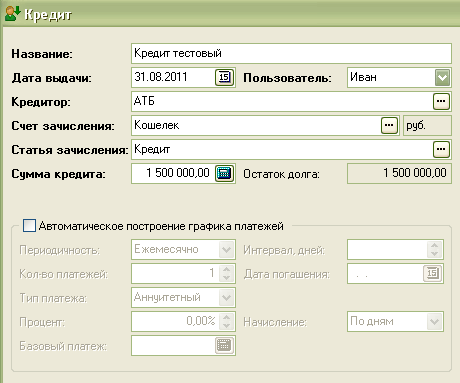The width and height of the screenshot is (460, 383).
Task: Click the Кредит window title icon
Action: click(12, 14)
